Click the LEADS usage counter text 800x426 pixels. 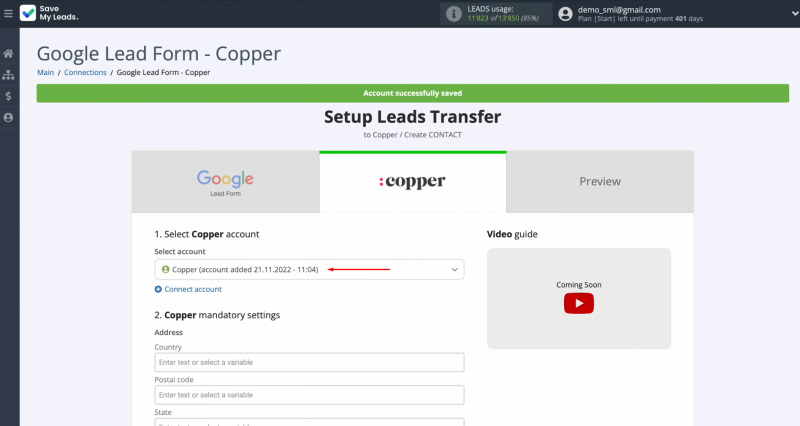click(x=503, y=14)
